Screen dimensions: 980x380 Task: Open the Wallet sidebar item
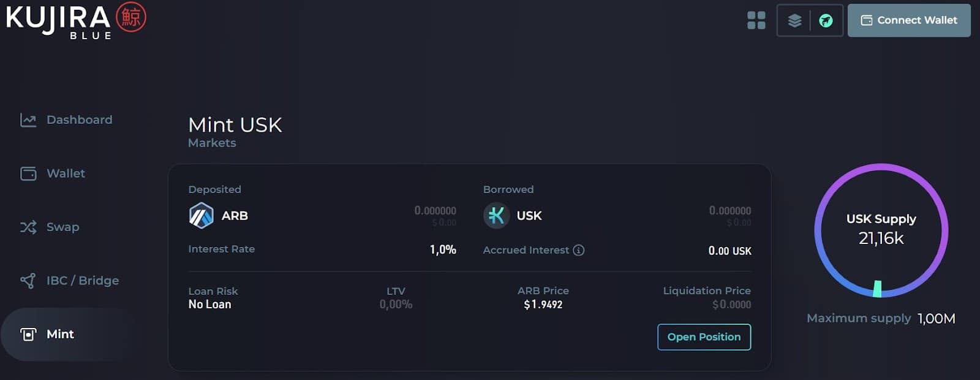click(x=66, y=173)
